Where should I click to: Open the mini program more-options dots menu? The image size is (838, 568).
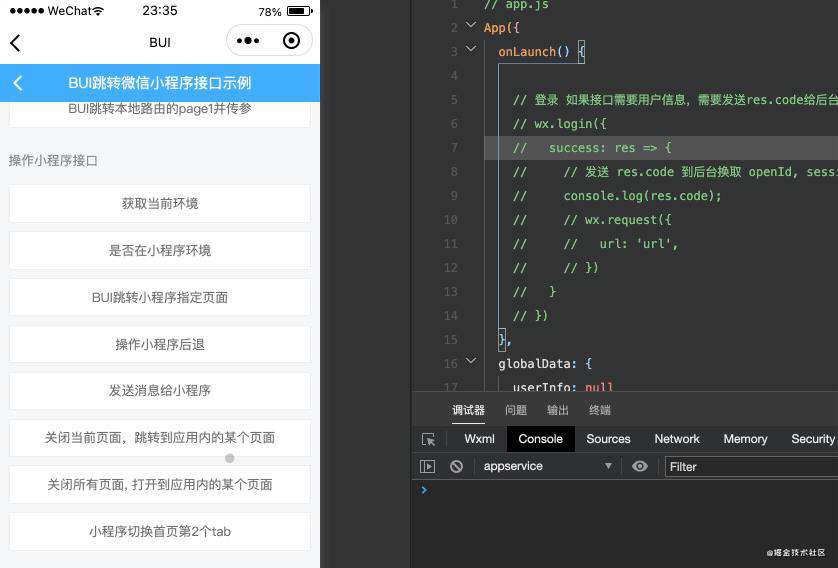[247, 41]
